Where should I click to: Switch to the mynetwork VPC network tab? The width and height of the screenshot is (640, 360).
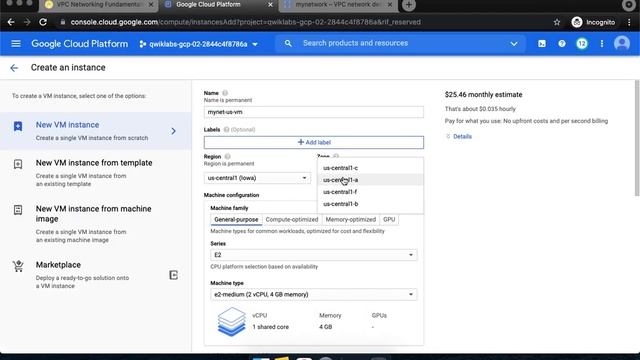[338, 5]
